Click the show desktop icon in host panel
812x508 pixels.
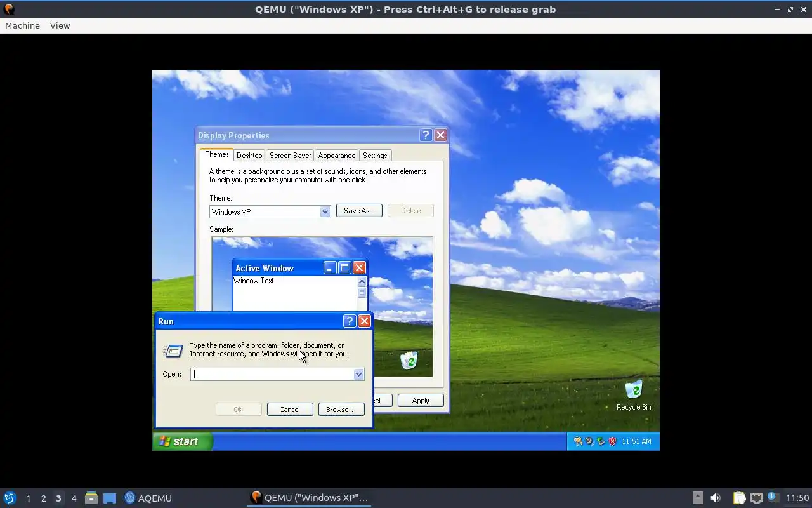click(x=109, y=498)
